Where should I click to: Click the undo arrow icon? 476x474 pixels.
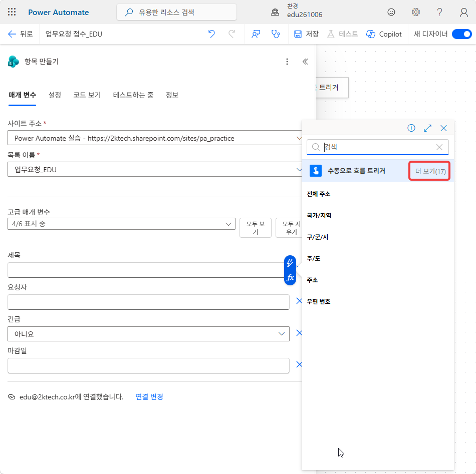pos(211,34)
